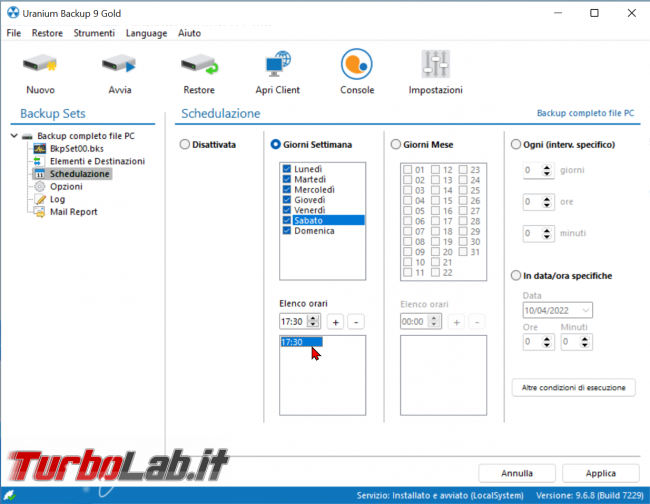Click the Applica button
650x504 pixels.
click(x=601, y=473)
